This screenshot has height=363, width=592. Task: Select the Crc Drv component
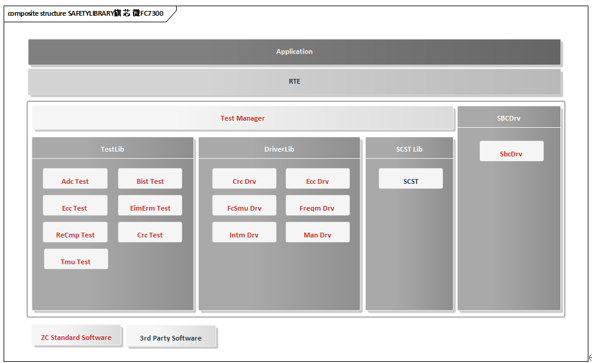(x=244, y=178)
